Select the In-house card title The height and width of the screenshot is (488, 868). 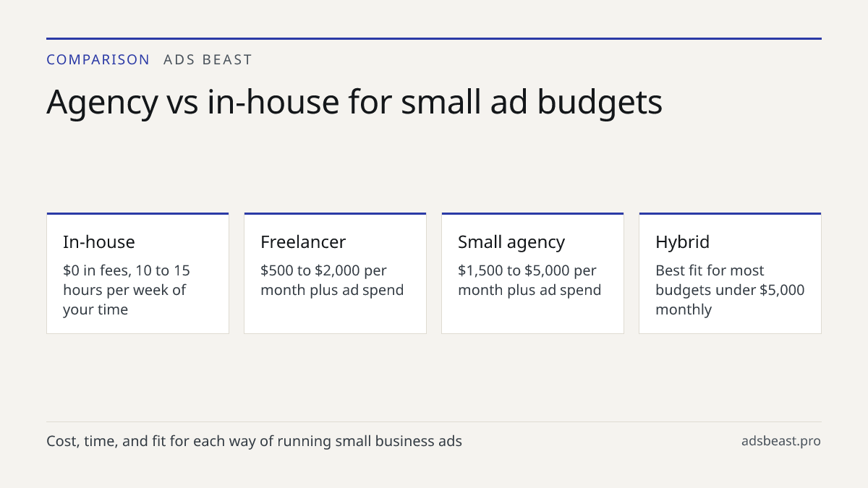[x=99, y=242]
